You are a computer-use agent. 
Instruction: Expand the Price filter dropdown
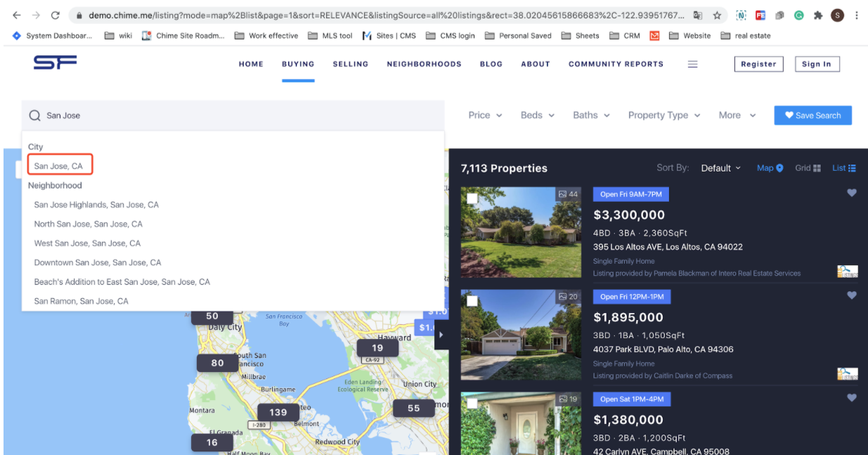pyautogui.click(x=486, y=115)
